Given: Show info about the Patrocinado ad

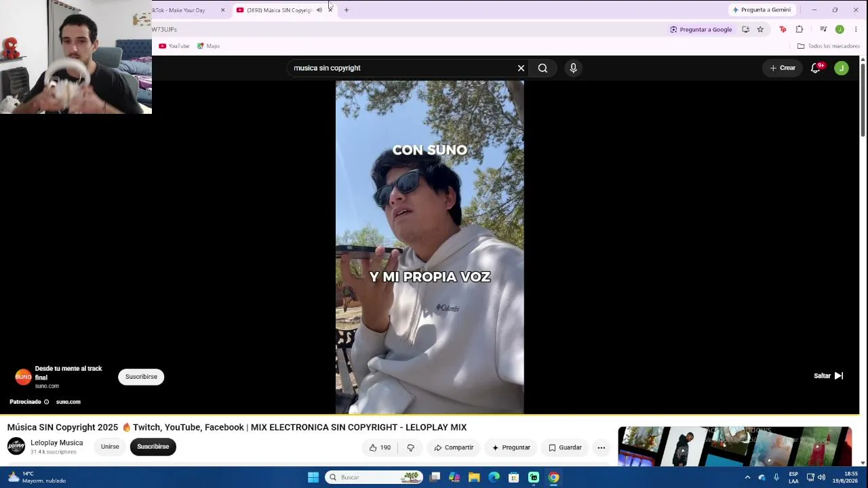Looking at the screenshot, I should coord(46,402).
